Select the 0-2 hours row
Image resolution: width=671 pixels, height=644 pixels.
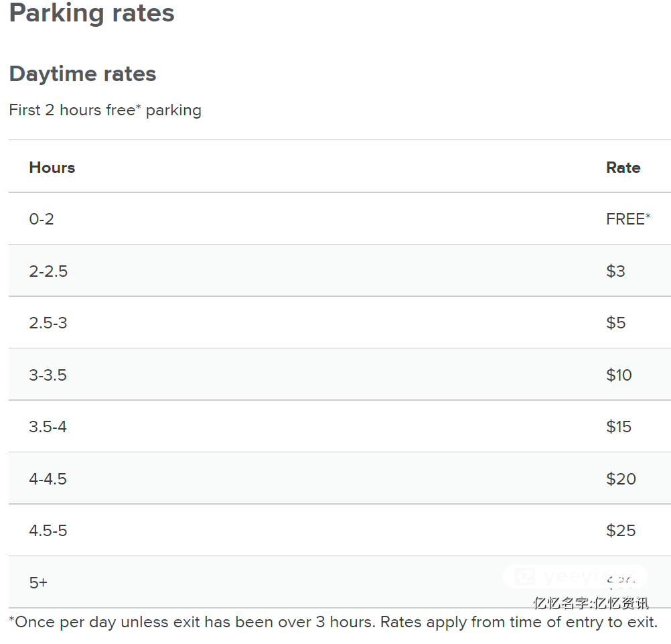(x=340, y=219)
